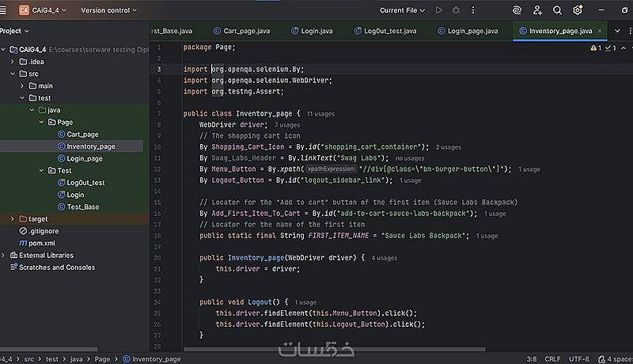Open the hamburger main menu
This screenshot has height=364, width=633.
6,10
